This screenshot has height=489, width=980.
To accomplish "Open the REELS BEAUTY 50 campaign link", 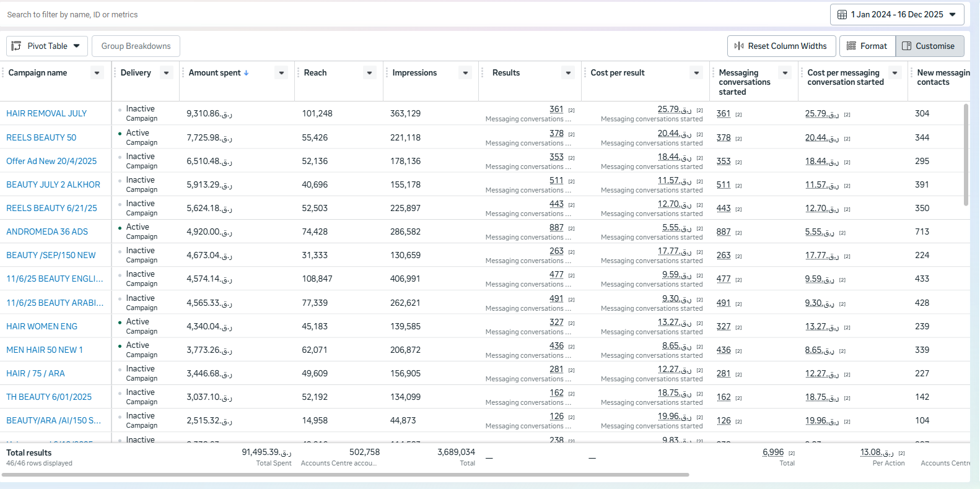I will coord(42,137).
